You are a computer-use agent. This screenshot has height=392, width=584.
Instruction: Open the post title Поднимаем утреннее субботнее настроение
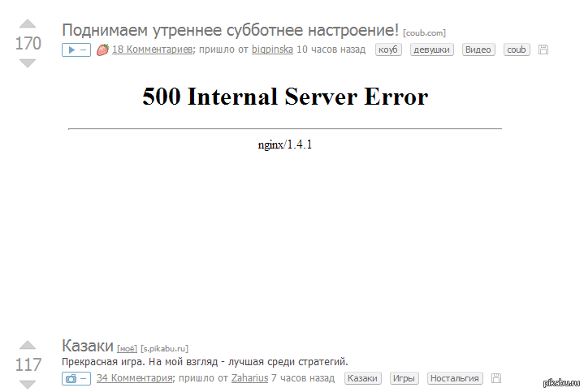point(230,31)
